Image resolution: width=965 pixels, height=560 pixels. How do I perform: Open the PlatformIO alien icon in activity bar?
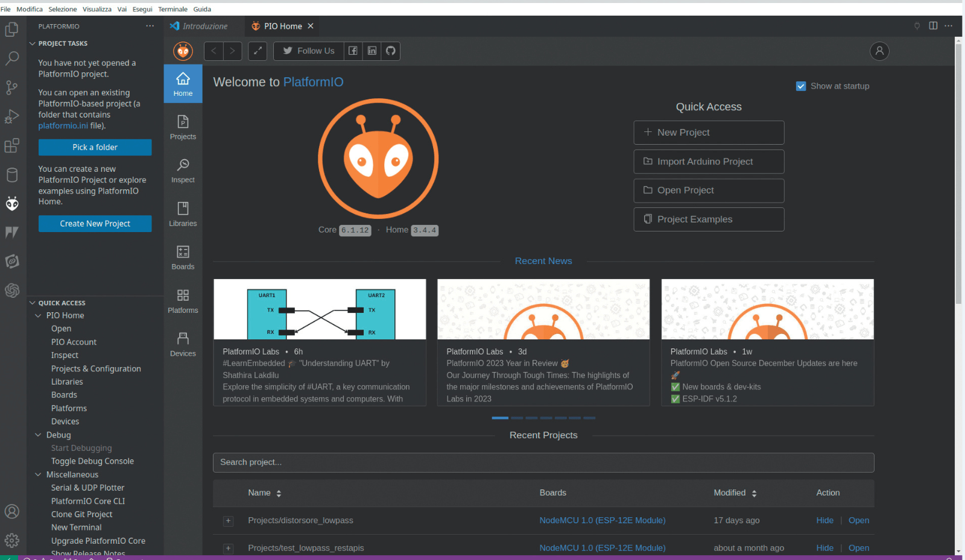tap(12, 204)
